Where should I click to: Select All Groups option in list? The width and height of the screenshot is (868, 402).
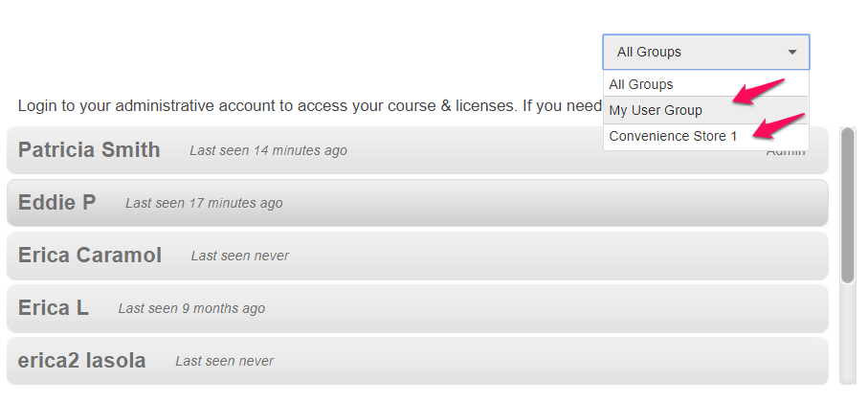click(x=641, y=84)
